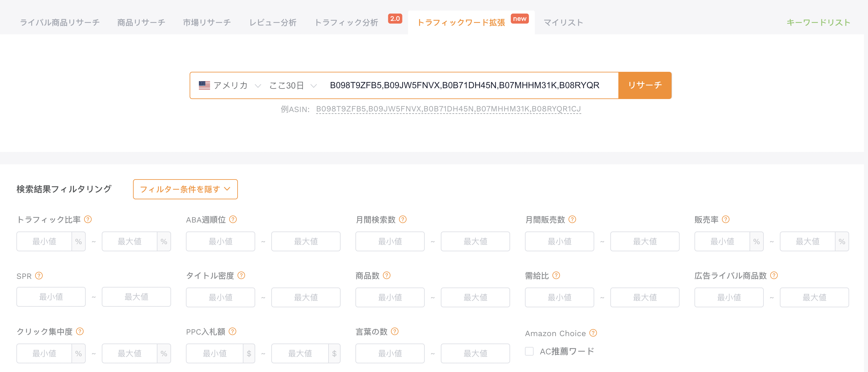Open help icon for 販売率
Viewport: 868px width, 372px height.
click(726, 219)
